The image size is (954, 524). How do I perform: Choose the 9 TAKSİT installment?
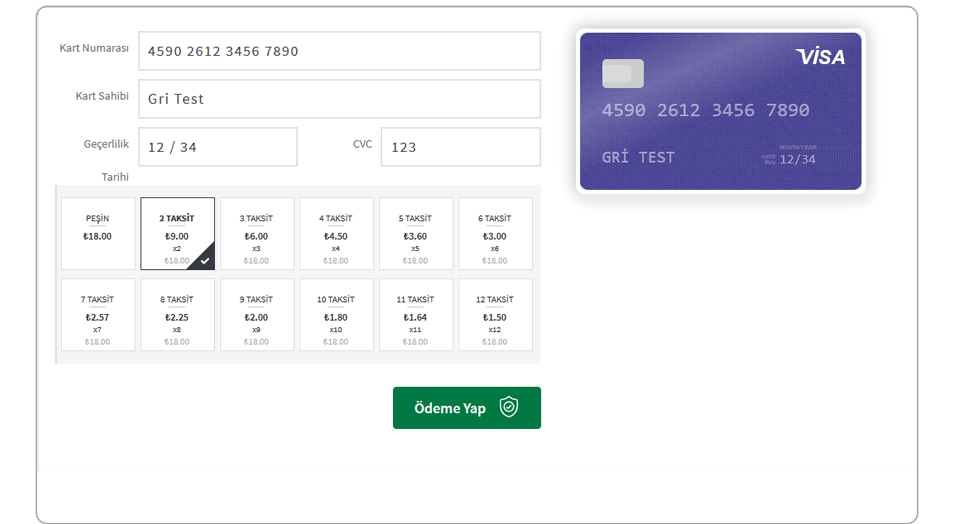pos(257,315)
